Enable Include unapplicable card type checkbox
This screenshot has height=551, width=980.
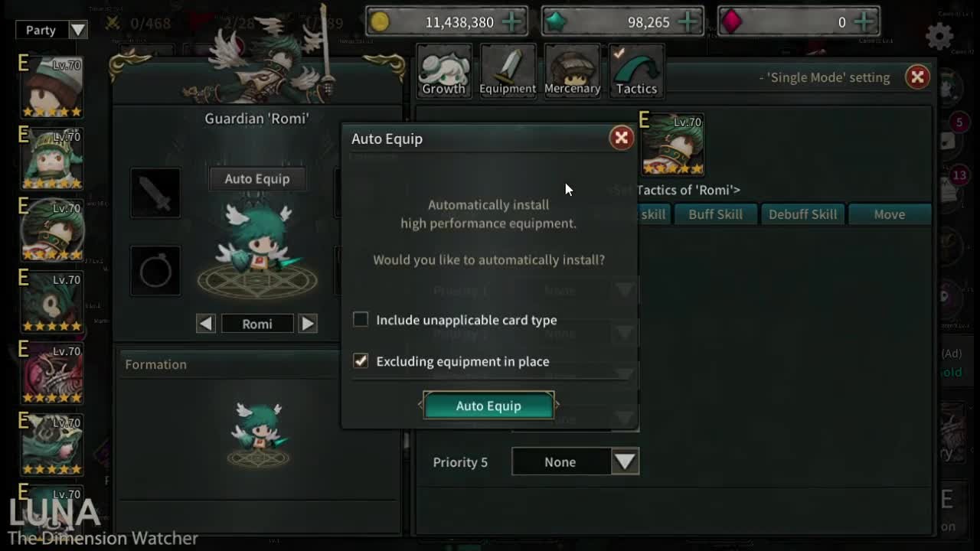(361, 319)
